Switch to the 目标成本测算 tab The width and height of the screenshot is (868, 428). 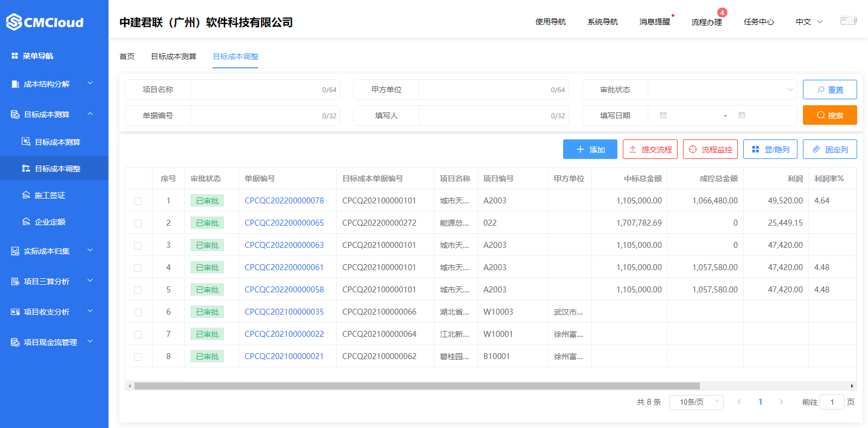(x=174, y=56)
